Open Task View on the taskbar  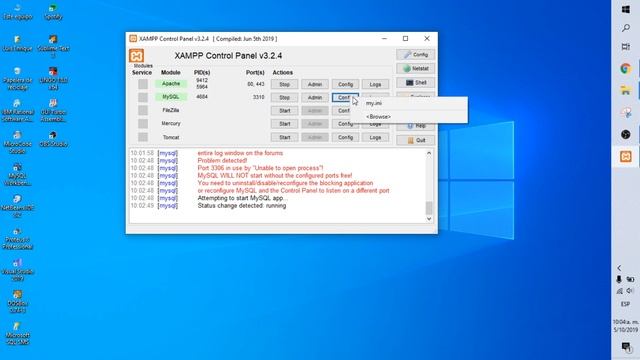point(626,47)
